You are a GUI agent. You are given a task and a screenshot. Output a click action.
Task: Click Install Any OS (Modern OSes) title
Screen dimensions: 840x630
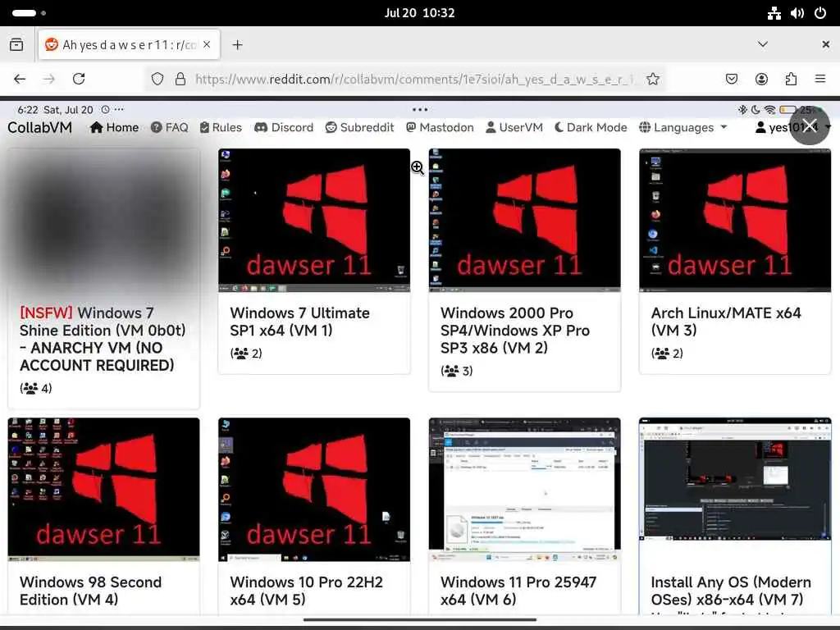coord(731,591)
